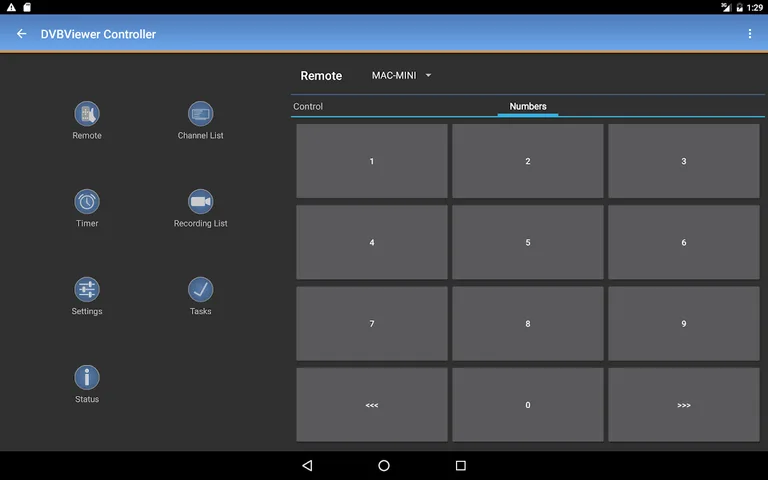The image size is (768, 480).
Task: Open the Status info icon
Action: pos(87,377)
